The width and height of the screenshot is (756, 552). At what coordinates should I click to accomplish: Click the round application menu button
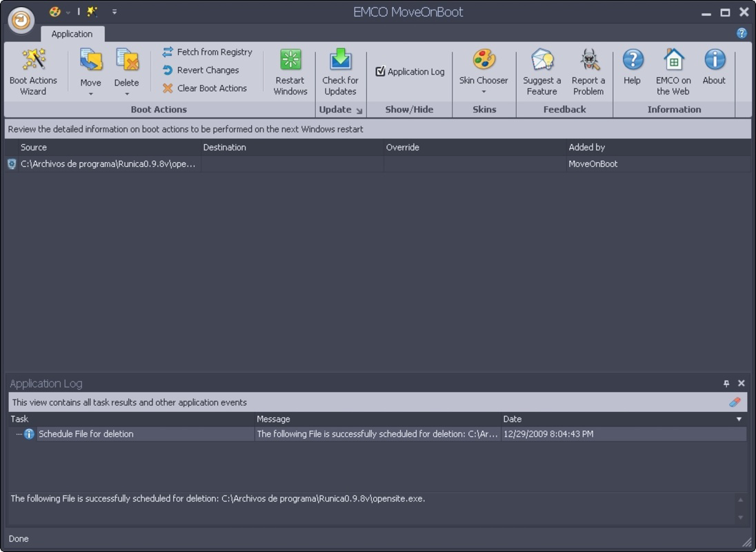[21, 20]
